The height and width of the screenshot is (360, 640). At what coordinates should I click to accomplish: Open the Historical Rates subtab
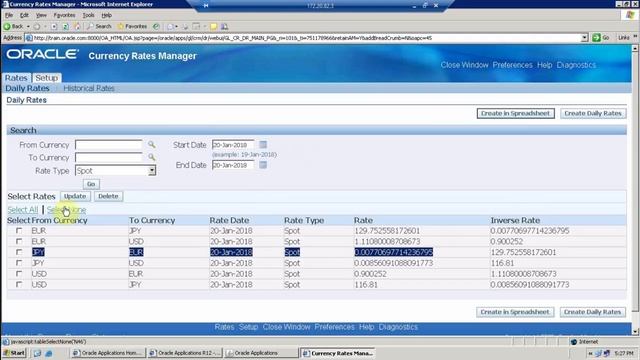click(x=89, y=88)
